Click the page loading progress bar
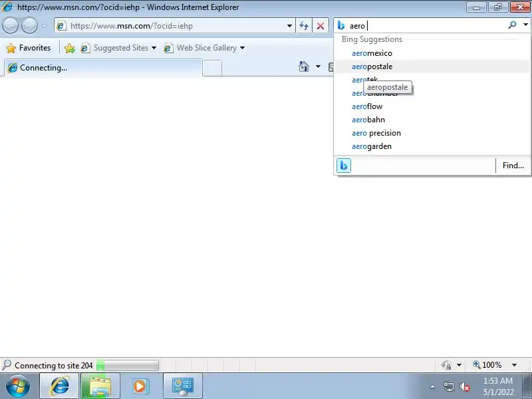The image size is (532, 399). (128, 365)
